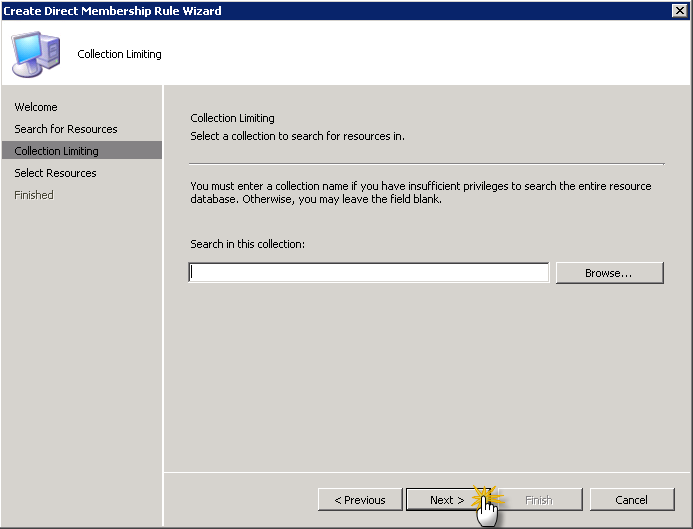Viewport: 693px width, 529px height.
Task: Focus the collection name text field
Action: click(368, 273)
